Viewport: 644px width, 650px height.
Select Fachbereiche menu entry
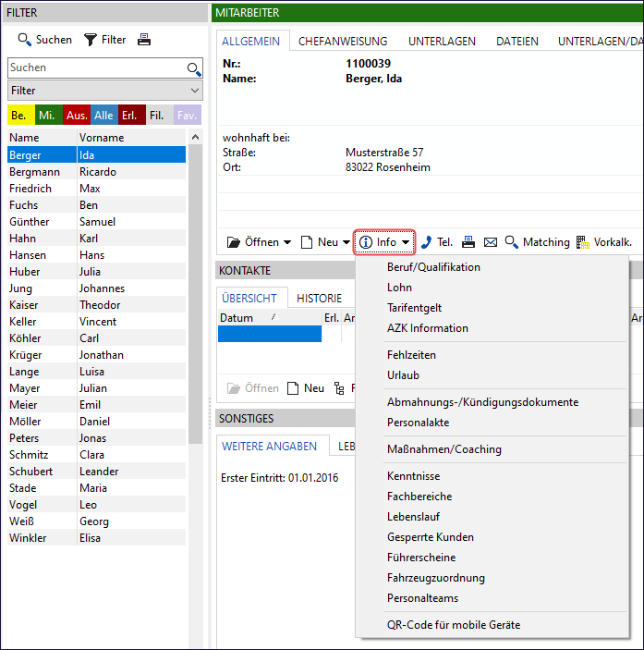point(492,497)
